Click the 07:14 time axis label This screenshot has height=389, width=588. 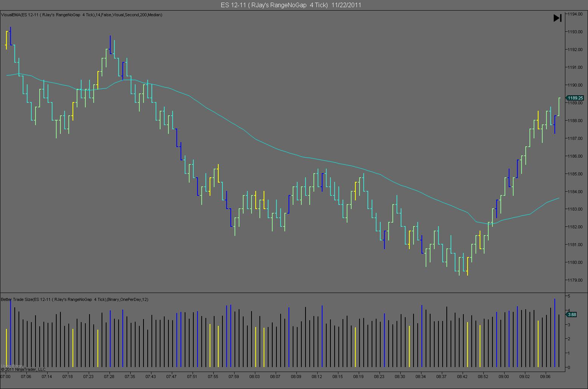(x=47, y=377)
